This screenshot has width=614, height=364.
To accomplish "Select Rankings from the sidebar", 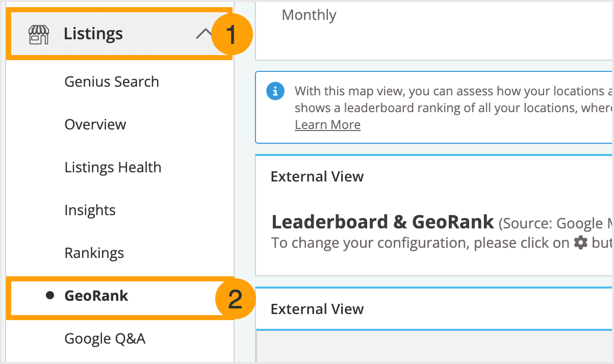I will pos(94,253).
